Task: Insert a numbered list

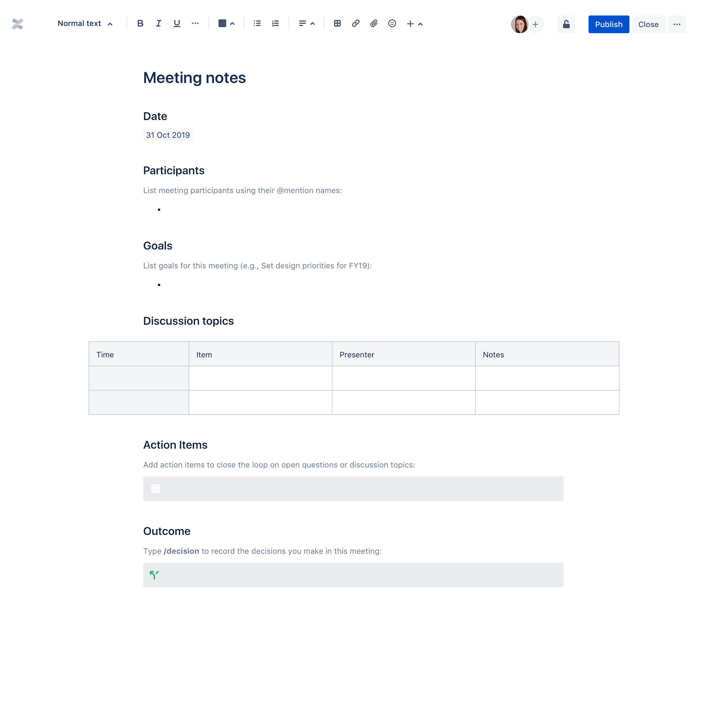Action: click(x=275, y=24)
